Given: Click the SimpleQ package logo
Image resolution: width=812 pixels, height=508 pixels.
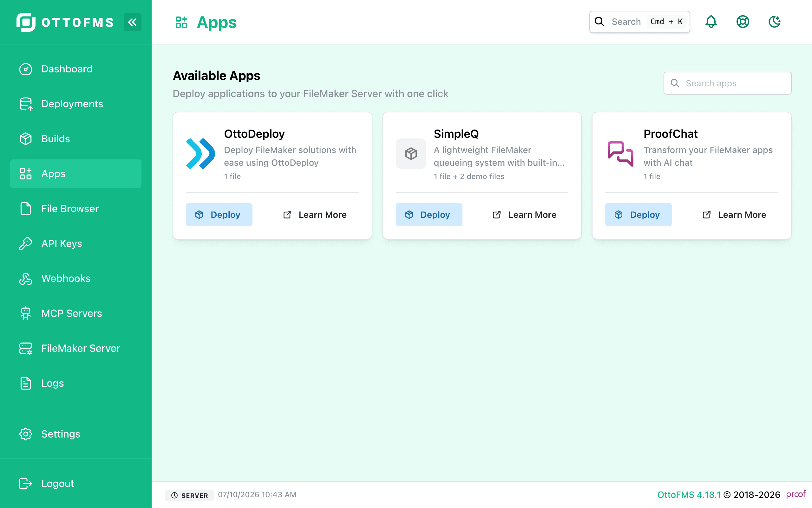Looking at the screenshot, I should point(411,154).
